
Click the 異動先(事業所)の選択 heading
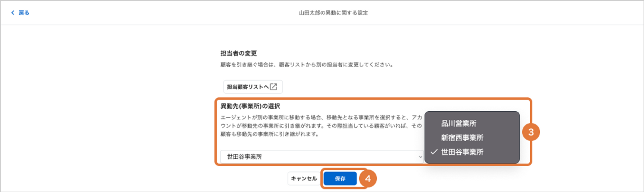(250, 106)
